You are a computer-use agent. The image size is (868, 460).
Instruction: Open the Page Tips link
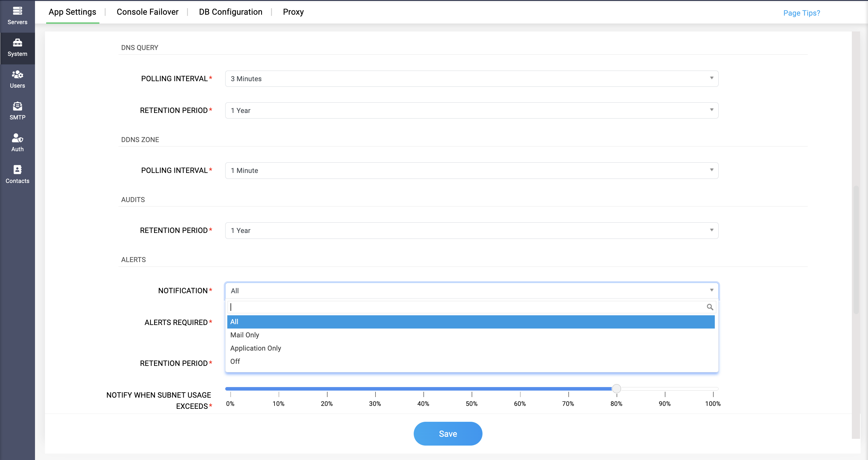pyautogui.click(x=801, y=13)
